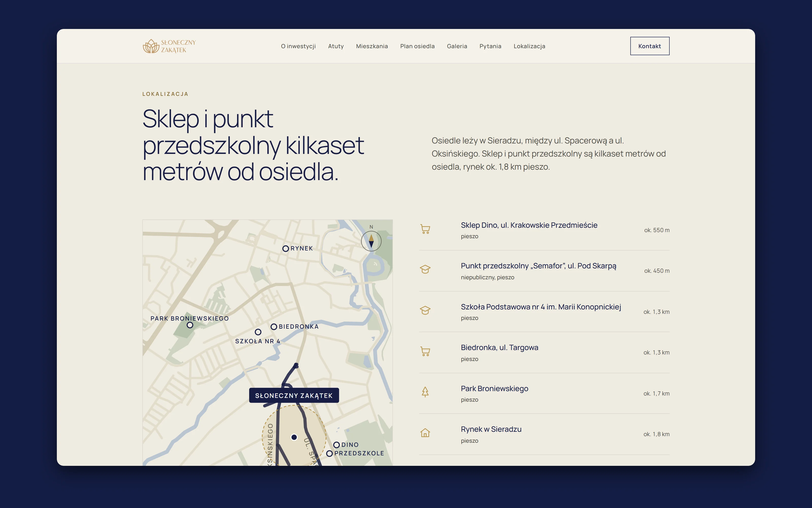Viewport: 812px width, 508px height.
Task: Click the Słoneczny Zakątek logo
Action: 169,46
